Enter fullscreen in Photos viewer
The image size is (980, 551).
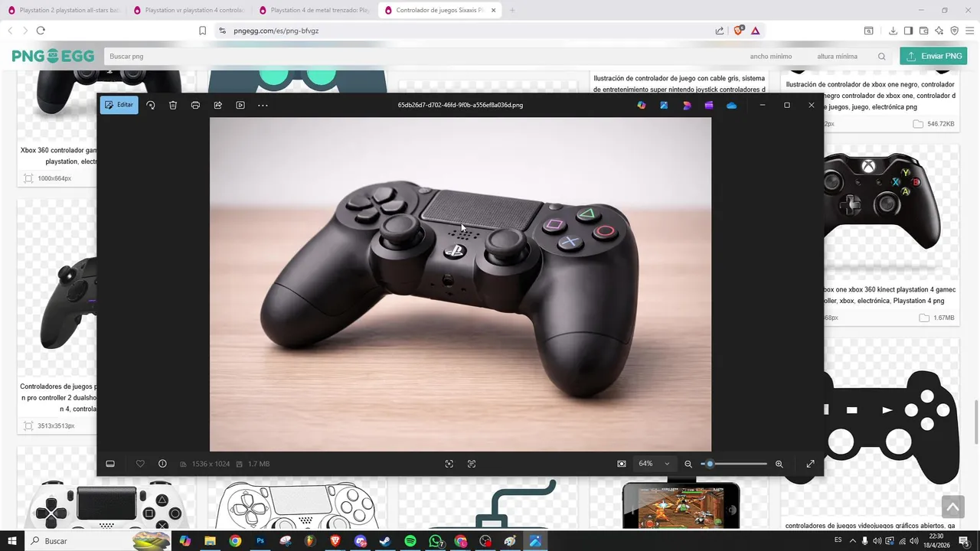point(810,464)
